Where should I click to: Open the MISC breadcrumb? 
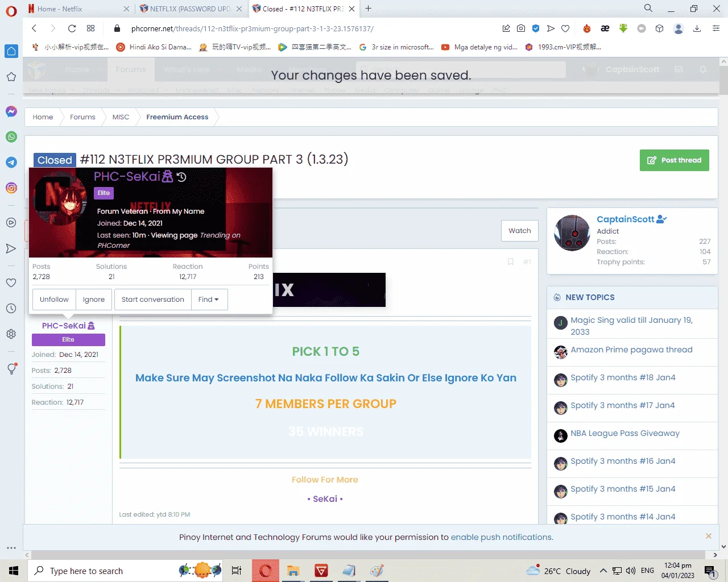pyautogui.click(x=121, y=117)
